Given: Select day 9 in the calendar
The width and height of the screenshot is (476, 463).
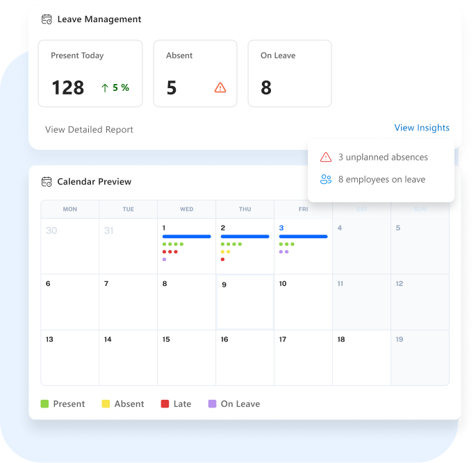Looking at the screenshot, I should pos(245,302).
